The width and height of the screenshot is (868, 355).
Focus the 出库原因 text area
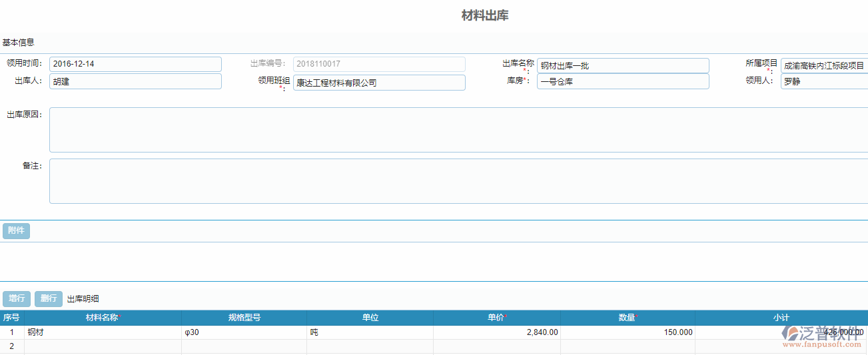[458, 130]
